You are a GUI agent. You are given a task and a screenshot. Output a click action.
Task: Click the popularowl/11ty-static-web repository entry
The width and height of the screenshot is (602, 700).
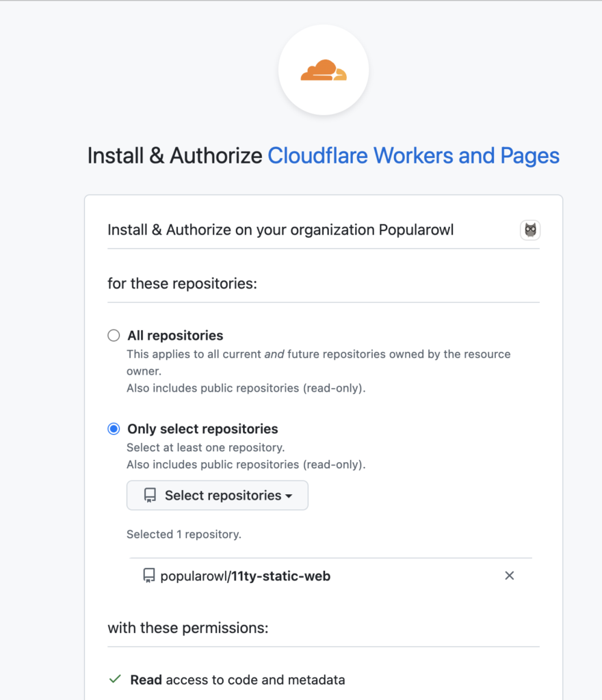[x=244, y=576]
